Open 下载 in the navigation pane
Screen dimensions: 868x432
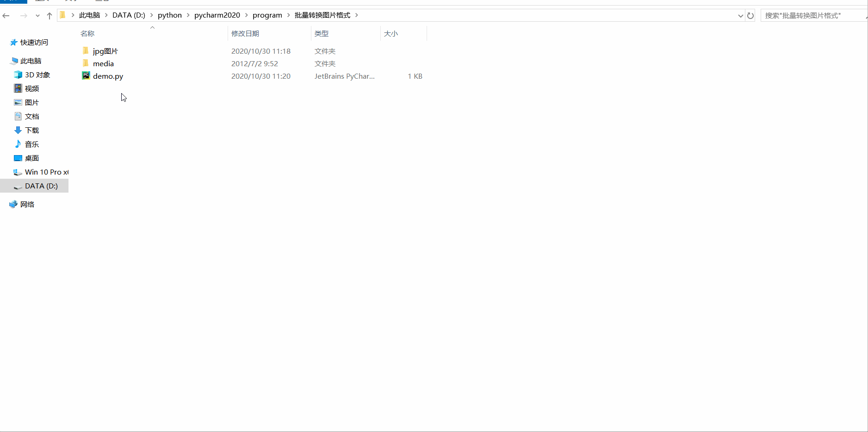(x=32, y=130)
